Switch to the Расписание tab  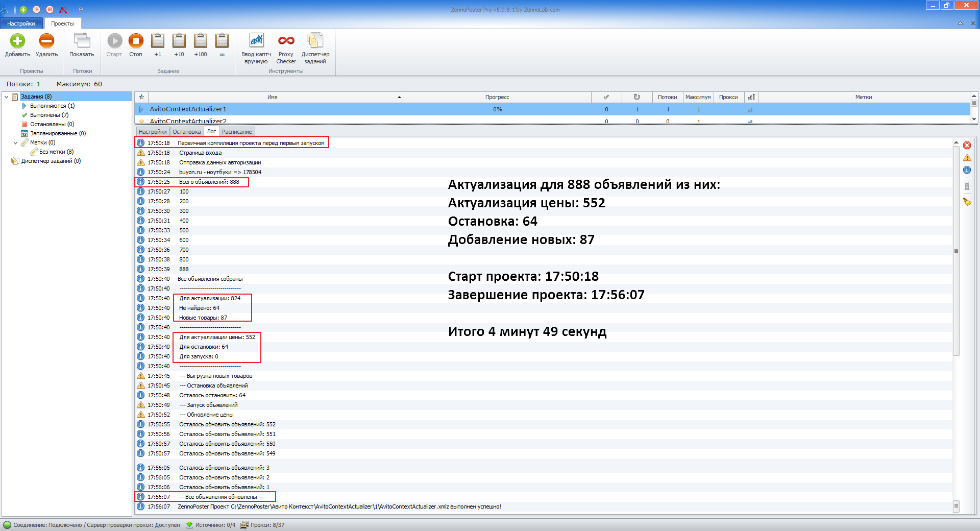click(237, 131)
